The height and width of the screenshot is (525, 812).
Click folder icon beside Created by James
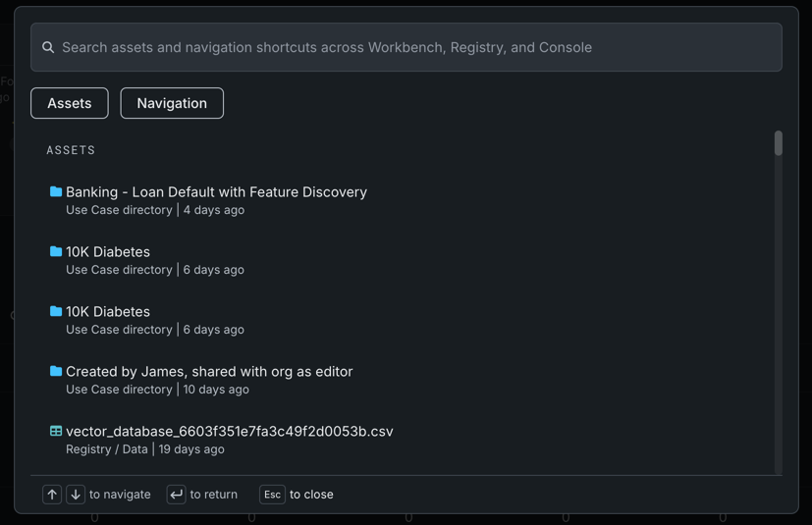pos(56,371)
